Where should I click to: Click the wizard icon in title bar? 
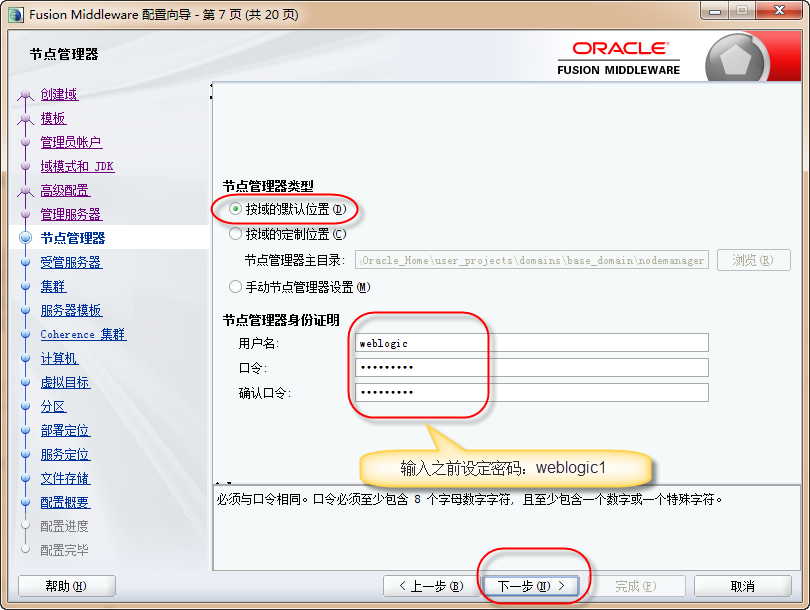[x=15, y=14]
